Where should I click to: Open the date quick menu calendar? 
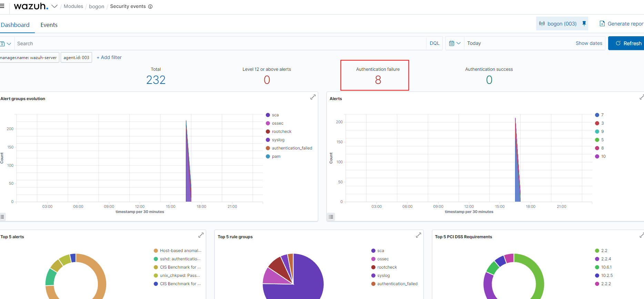tap(455, 43)
